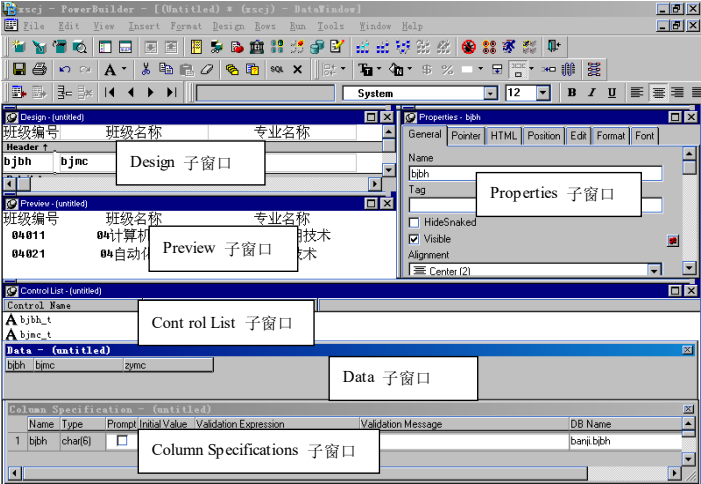
Task: Open the Alignment Center dropdown
Action: (x=654, y=270)
